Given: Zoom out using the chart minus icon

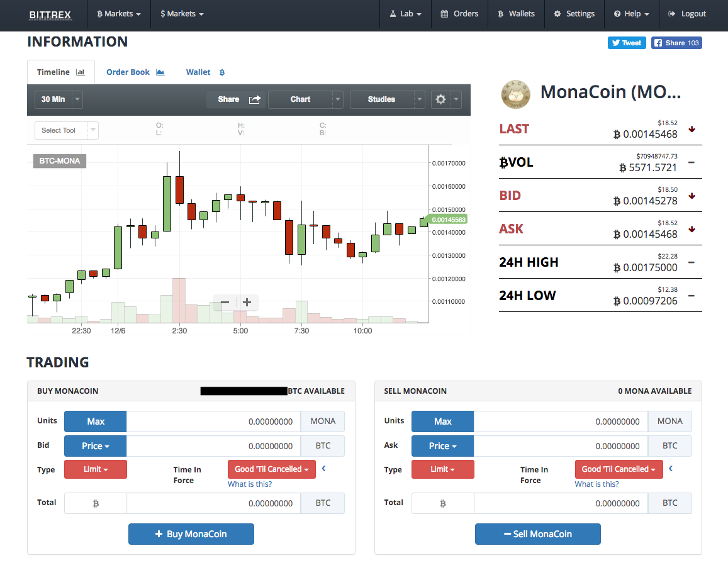Looking at the screenshot, I should [x=224, y=303].
